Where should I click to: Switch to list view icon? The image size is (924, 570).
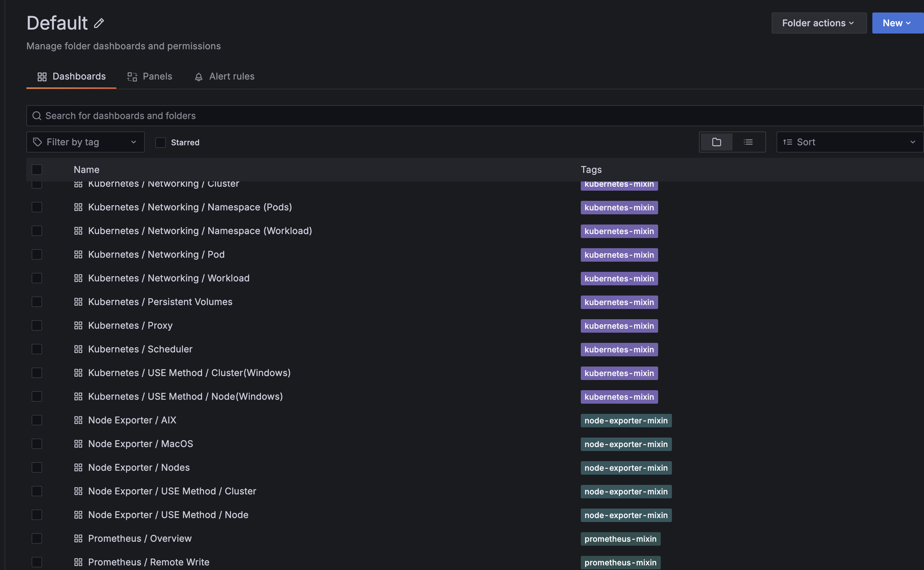pos(748,142)
